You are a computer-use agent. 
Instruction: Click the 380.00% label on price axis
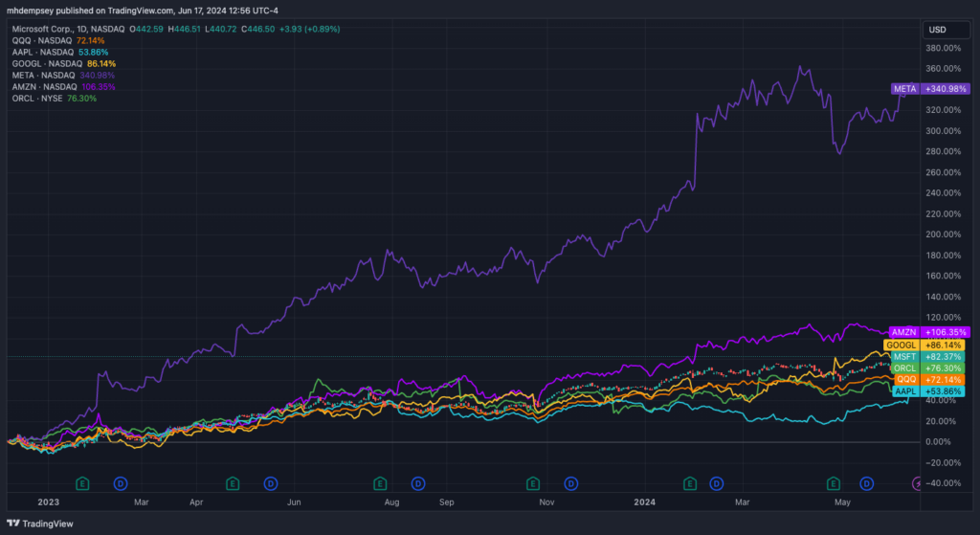click(943, 48)
